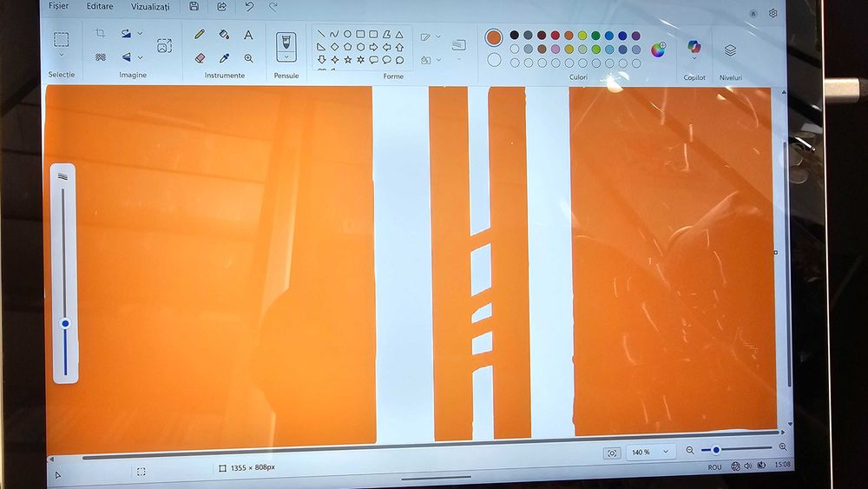This screenshot has width=868, height=489.
Task: Click the Fit to window icon
Action: [612, 453]
